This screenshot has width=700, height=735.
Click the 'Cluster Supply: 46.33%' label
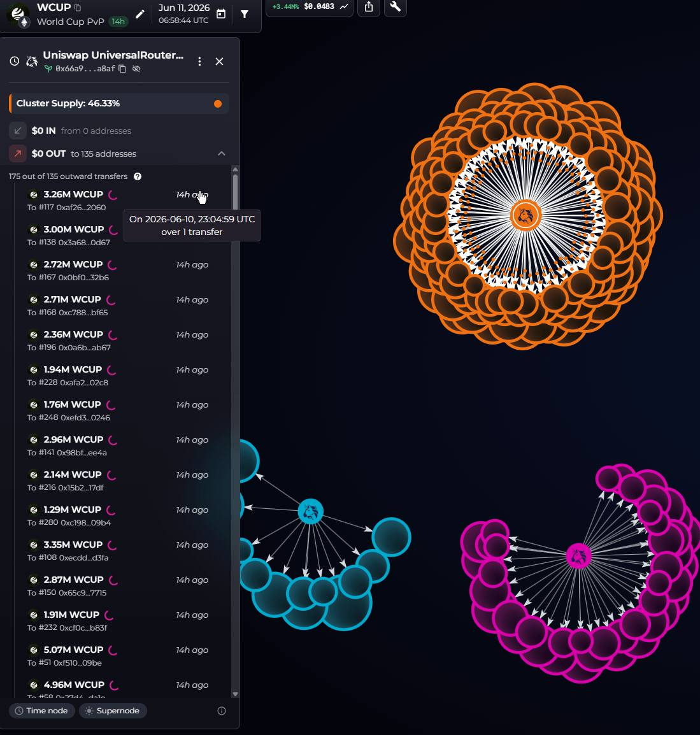[68, 104]
